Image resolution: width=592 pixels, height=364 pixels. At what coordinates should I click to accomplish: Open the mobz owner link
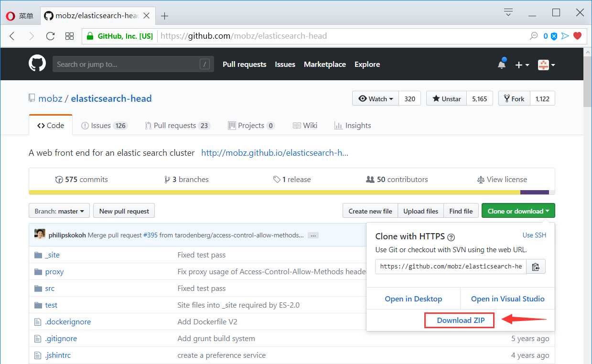click(x=50, y=99)
